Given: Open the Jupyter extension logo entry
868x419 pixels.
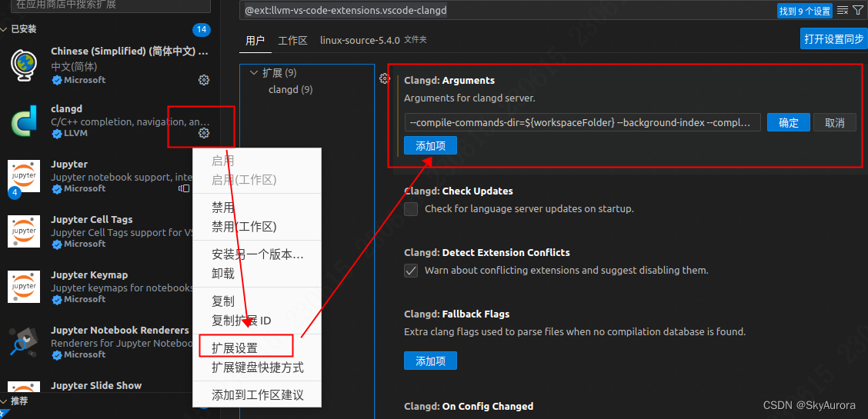Looking at the screenshot, I should (24, 176).
